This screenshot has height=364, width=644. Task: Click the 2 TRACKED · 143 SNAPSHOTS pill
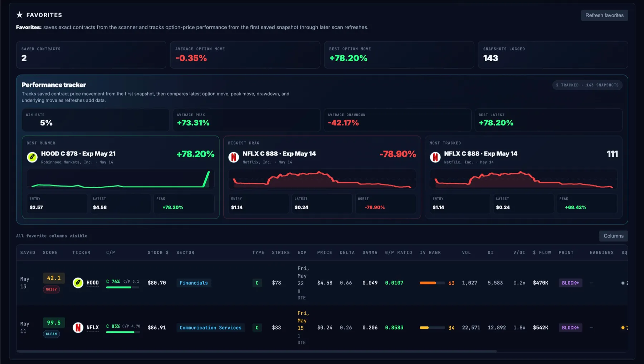point(587,85)
